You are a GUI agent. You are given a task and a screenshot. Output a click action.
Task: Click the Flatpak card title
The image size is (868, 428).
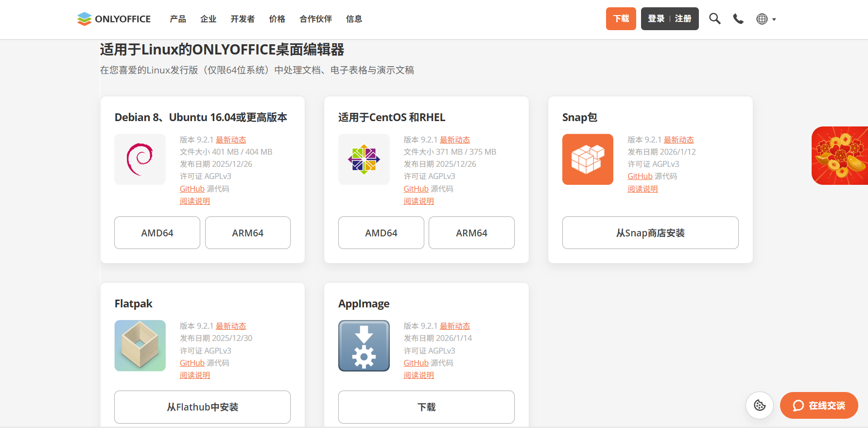click(x=134, y=303)
